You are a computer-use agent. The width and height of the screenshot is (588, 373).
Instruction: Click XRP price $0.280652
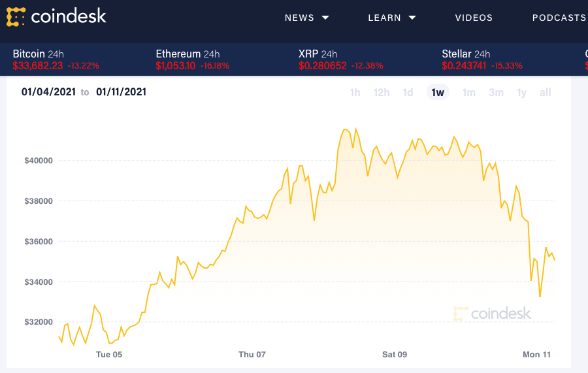323,65
